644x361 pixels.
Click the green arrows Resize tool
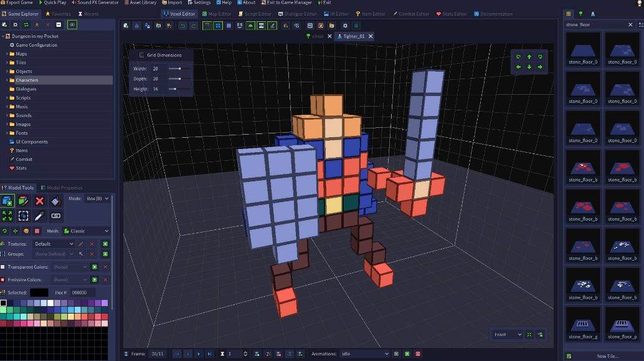7,216
